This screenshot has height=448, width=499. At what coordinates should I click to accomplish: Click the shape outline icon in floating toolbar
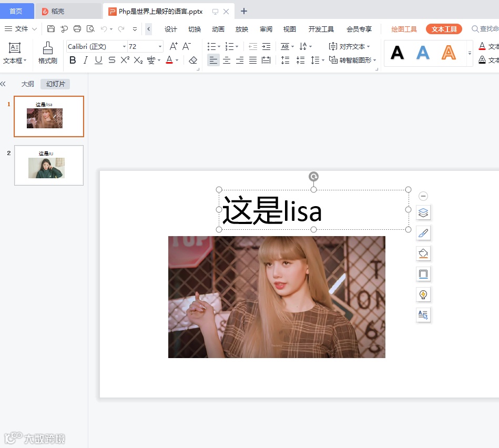(423, 274)
